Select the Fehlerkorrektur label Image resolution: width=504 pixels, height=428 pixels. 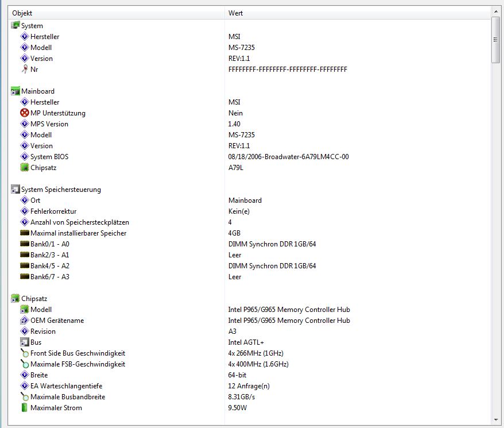click(x=53, y=211)
